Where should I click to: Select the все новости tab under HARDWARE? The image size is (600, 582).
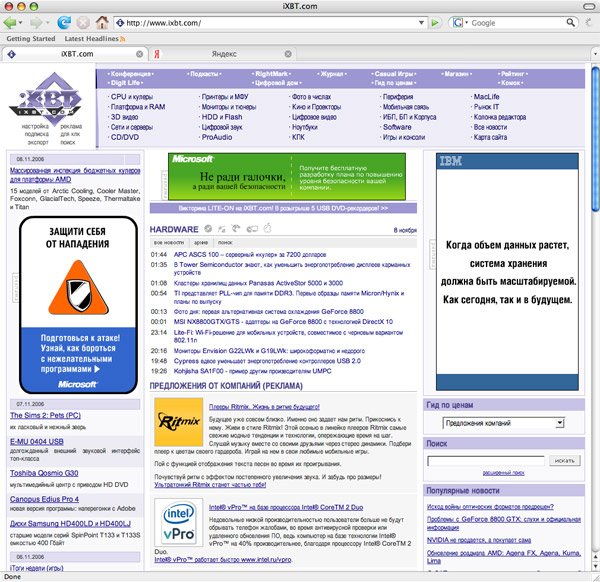[169, 243]
